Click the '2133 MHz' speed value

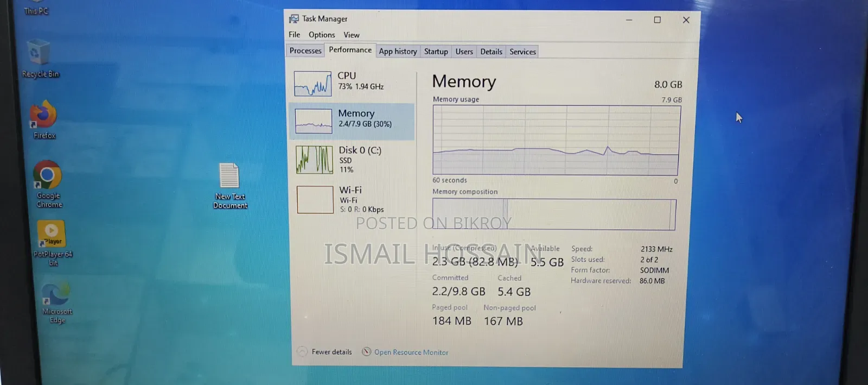tap(656, 249)
